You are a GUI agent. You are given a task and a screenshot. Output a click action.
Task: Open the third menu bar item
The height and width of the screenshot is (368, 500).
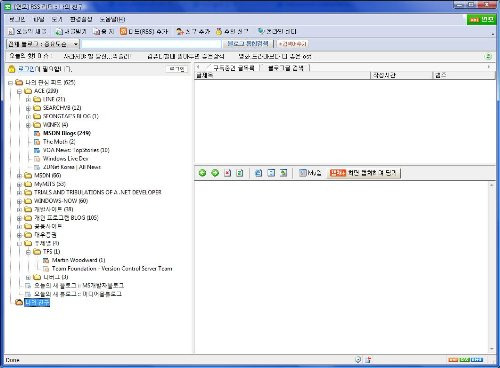point(57,19)
